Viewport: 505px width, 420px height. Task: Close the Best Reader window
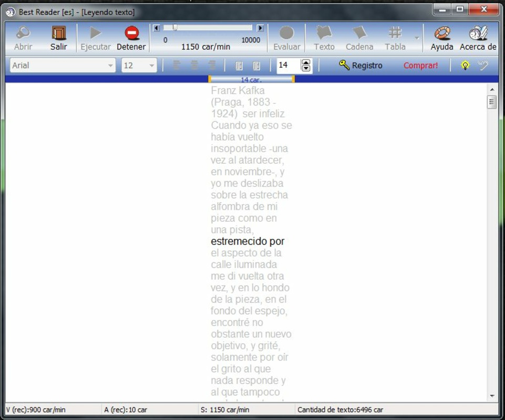point(483,9)
